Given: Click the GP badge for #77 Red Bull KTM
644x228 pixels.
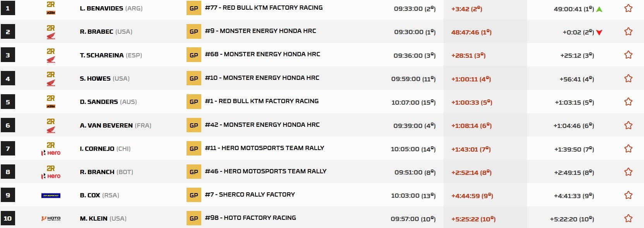Looking at the screenshot, I should pos(194,8).
